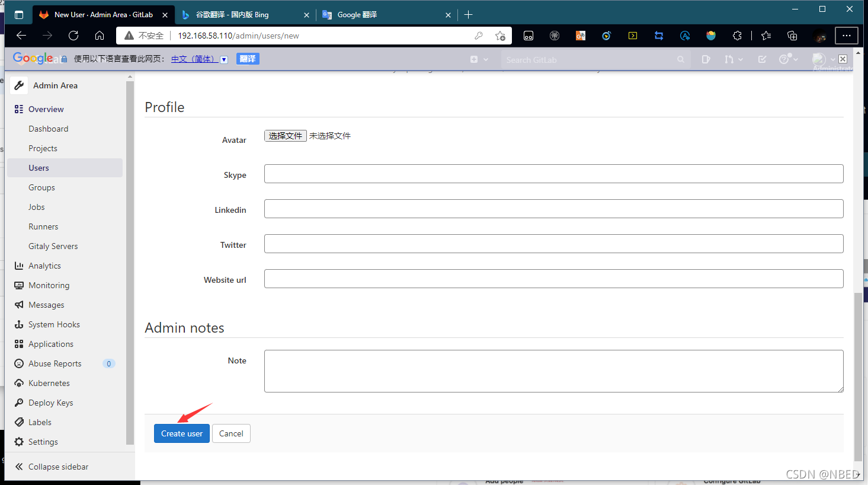Select Users in the sidebar
The height and width of the screenshot is (485, 868).
coord(65,168)
